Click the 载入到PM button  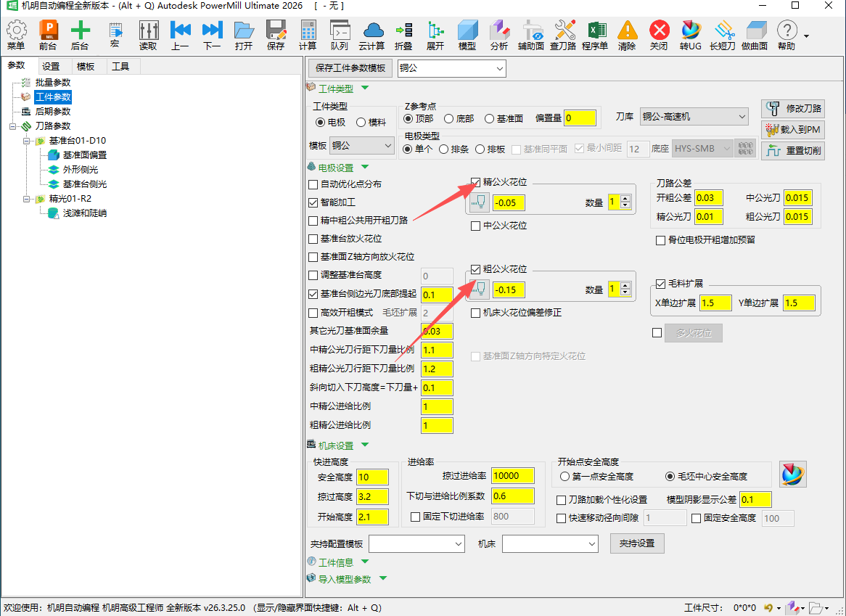coord(793,130)
